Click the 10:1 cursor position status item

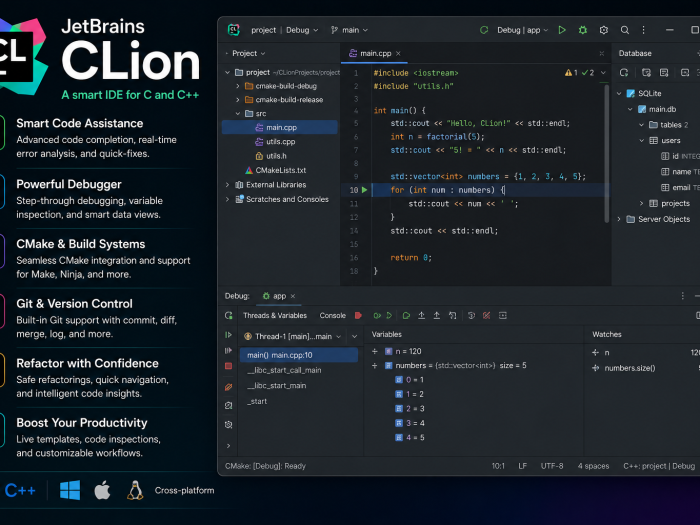[x=498, y=466]
